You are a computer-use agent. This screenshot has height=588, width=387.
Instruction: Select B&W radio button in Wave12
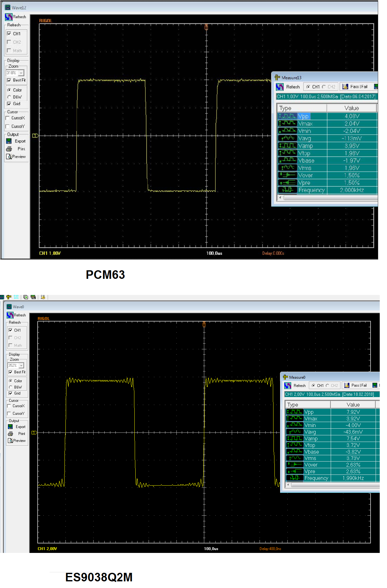(9, 97)
